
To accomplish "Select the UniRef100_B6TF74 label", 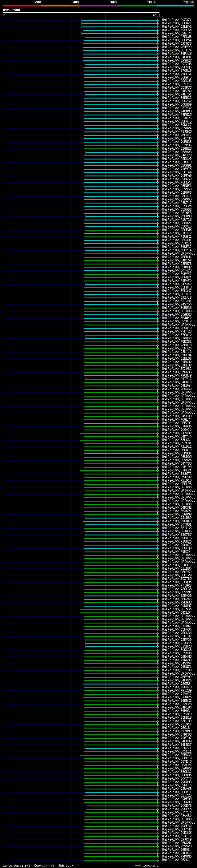I will (176, 50).
